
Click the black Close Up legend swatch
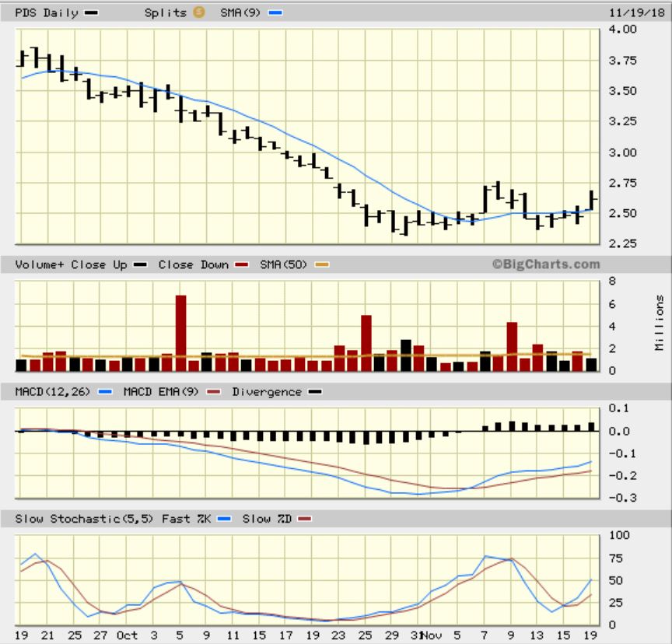pyautogui.click(x=140, y=264)
